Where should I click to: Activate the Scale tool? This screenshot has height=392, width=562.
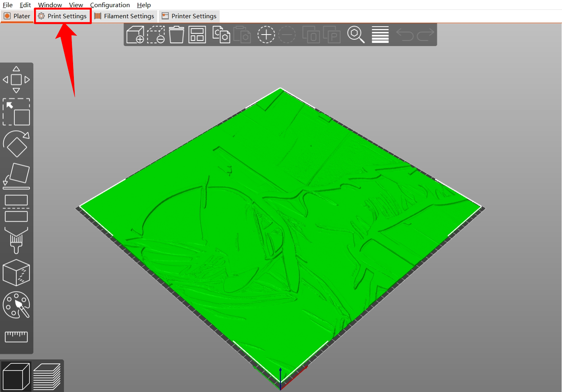17,112
